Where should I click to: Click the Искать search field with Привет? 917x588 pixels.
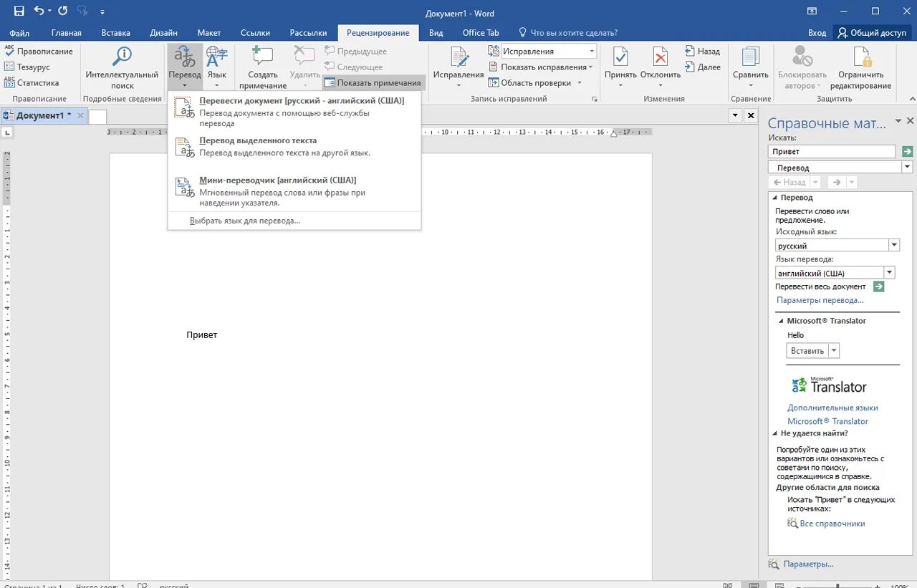832,152
